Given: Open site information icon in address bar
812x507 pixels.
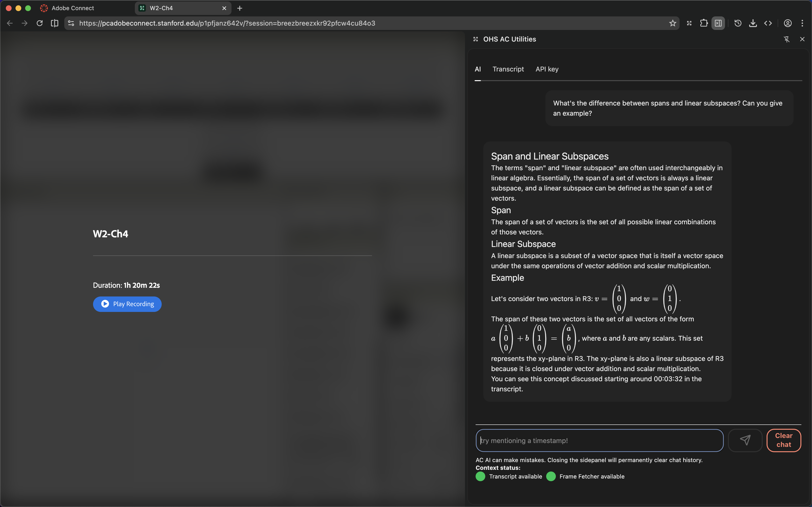Looking at the screenshot, I should tap(71, 23).
